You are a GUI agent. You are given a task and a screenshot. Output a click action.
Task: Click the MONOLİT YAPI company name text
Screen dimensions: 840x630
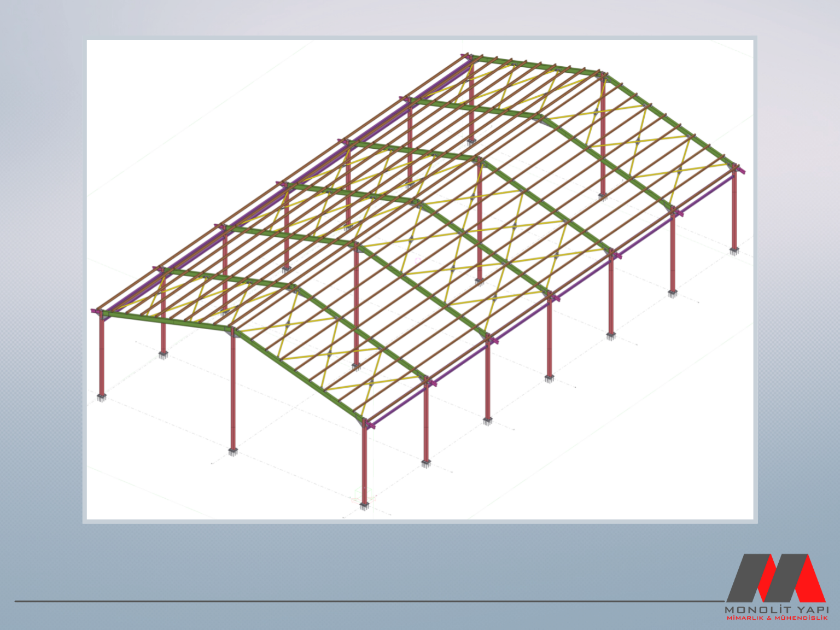click(777, 609)
